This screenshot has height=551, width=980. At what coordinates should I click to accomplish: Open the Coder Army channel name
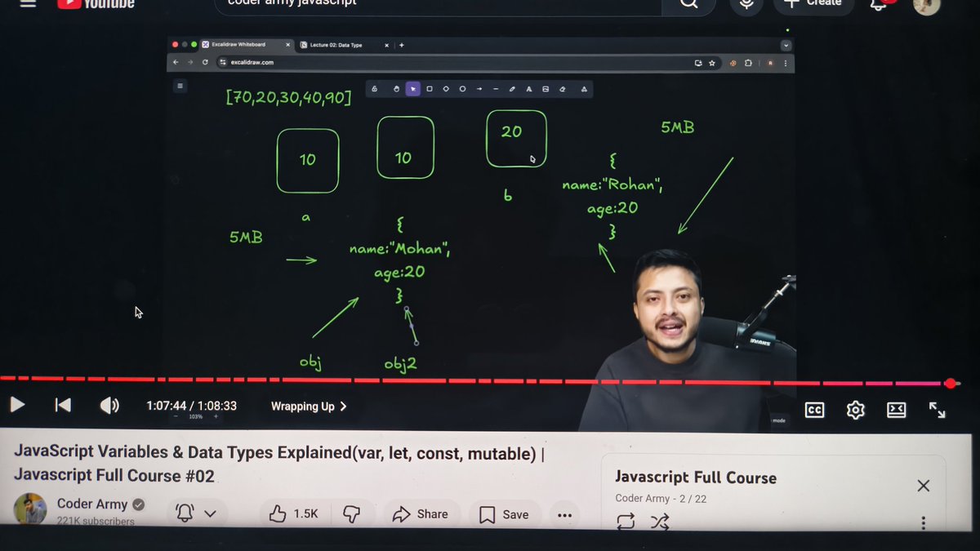pyautogui.click(x=92, y=504)
